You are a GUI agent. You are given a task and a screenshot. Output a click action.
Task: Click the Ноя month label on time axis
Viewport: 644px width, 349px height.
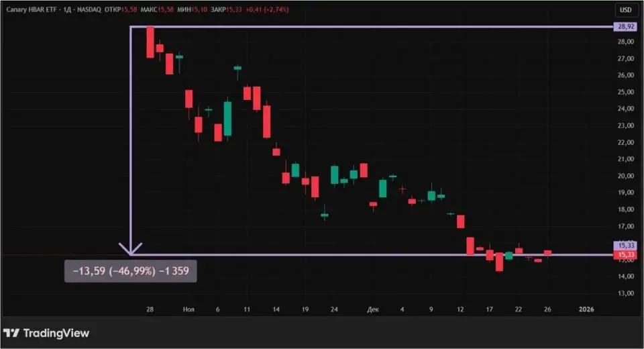(x=189, y=309)
